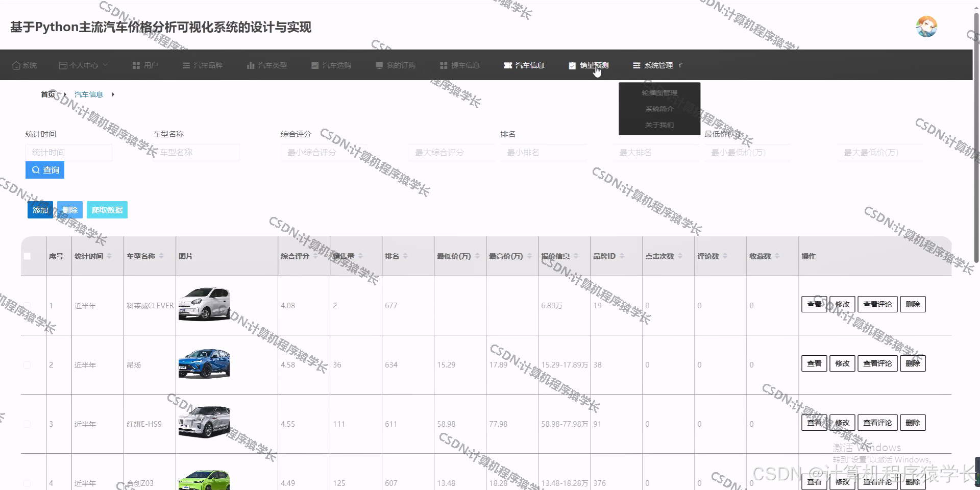Viewport: 980px width, 490px height.
Task: Click the list icon beside 汽车品牌
Action: click(186, 65)
